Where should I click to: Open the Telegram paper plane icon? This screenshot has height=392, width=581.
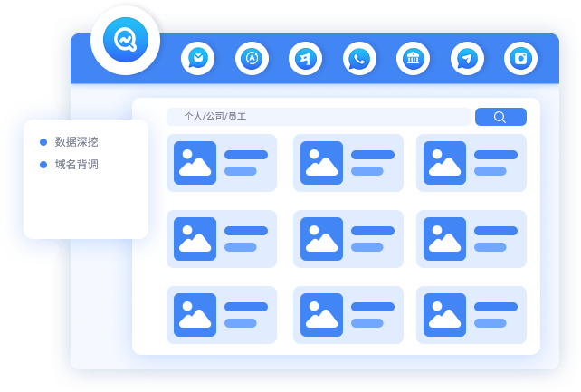pos(467,59)
